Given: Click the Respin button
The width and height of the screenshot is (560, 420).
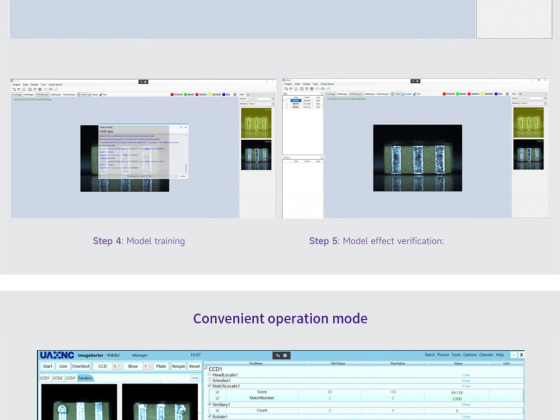Looking at the screenshot, I should click(178, 366).
